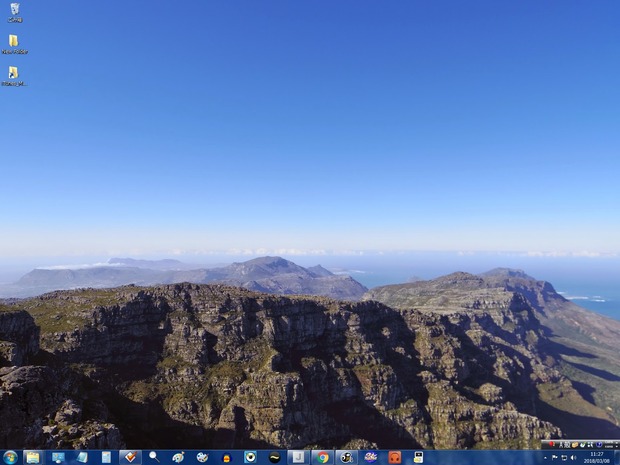Open the tilted notepad taskbar icon
Screen dimensions: 620x465
[x=82, y=457]
